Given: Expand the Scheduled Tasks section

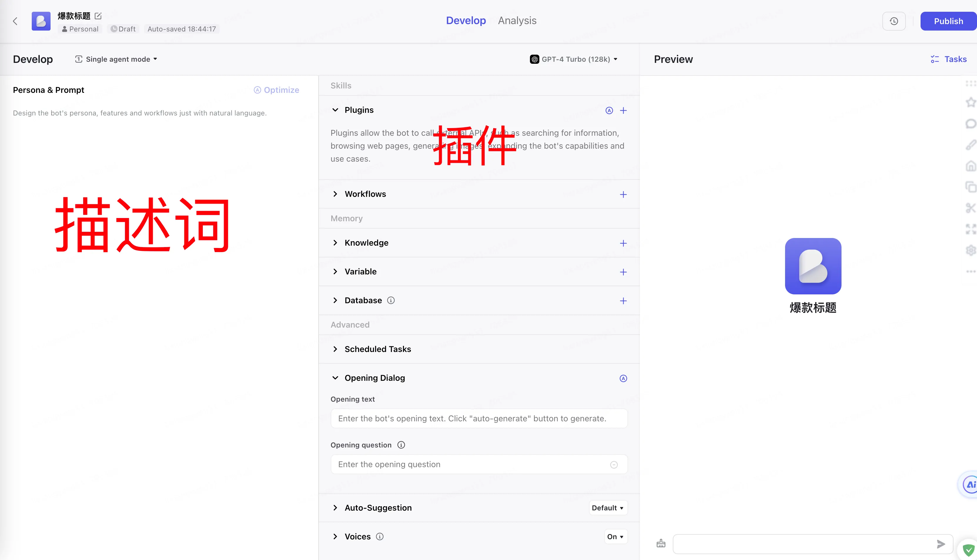Looking at the screenshot, I should tap(335, 349).
